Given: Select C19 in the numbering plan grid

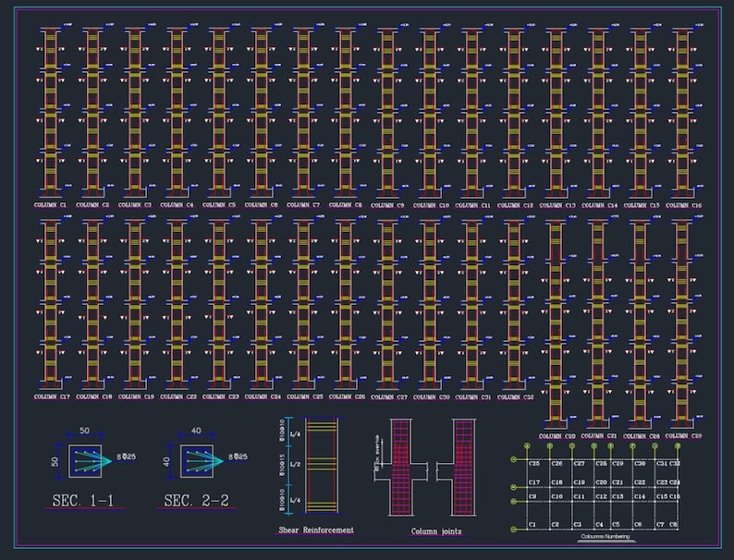Looking at the screenshot, I should [x=579, y=481].
